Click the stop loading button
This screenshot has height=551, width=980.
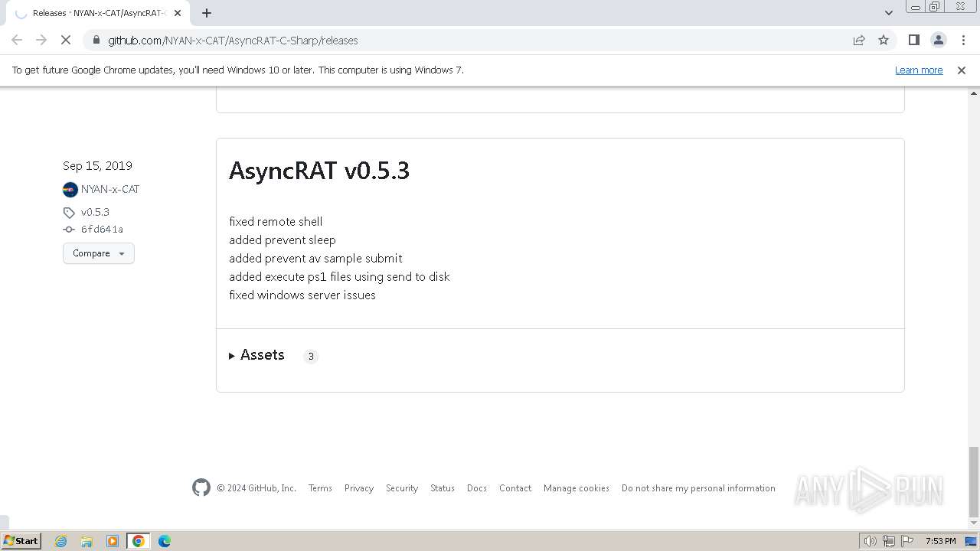pos(66,41)
